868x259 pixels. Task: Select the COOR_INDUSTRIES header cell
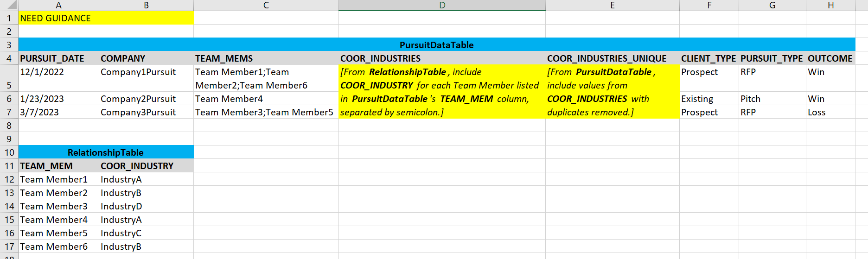coord(442,58)
